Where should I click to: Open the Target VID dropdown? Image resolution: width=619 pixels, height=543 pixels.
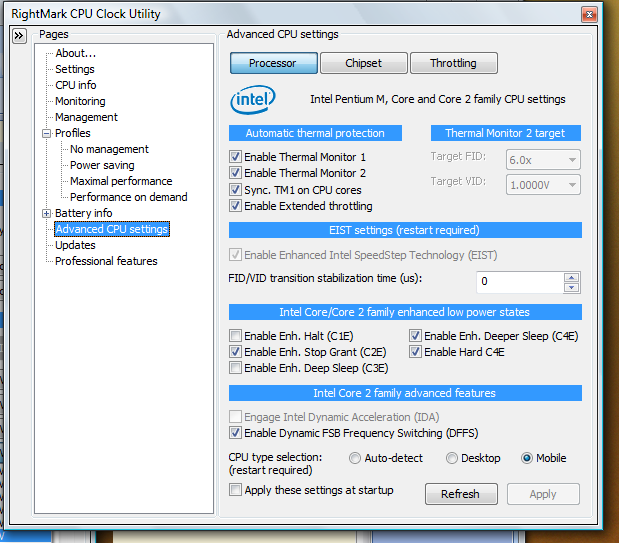tap(543, 185)
